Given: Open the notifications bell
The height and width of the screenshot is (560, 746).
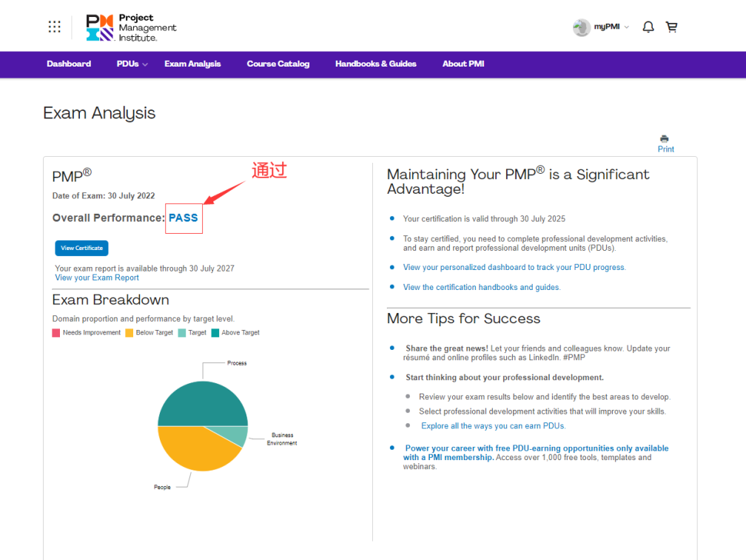Looking at the screenshot, I should point(648,27).
